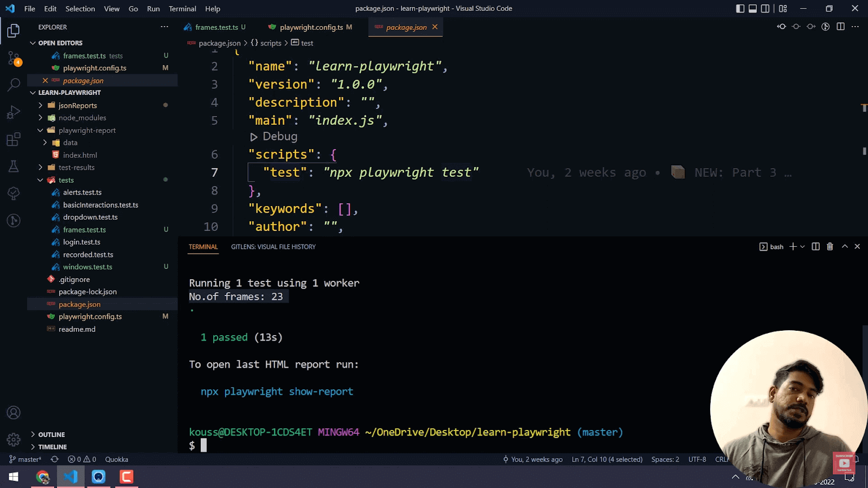Open Source Control view in activity bar
Image resolution: width=868 pixels, height=488 pixels.
14,58
